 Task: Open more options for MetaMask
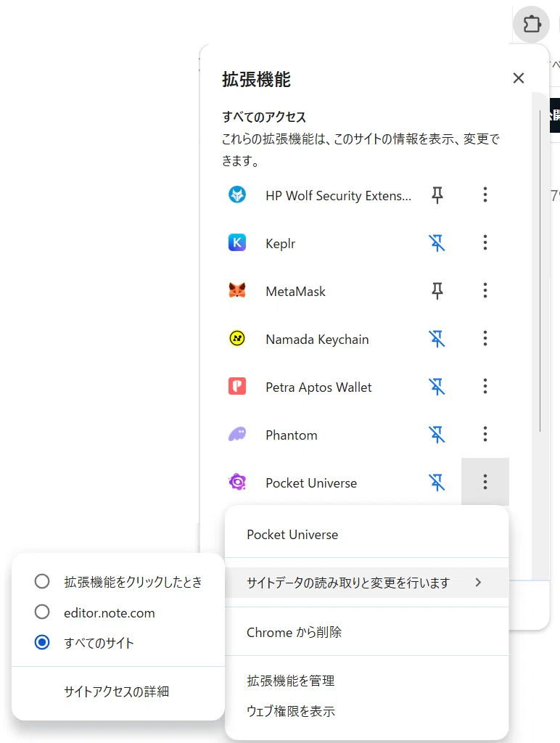click(485, 290)
